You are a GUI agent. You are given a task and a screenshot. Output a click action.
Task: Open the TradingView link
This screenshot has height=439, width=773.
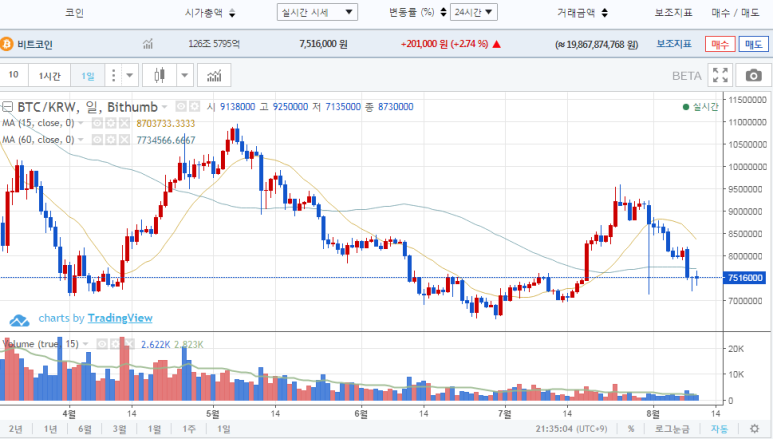click(119, 319)
